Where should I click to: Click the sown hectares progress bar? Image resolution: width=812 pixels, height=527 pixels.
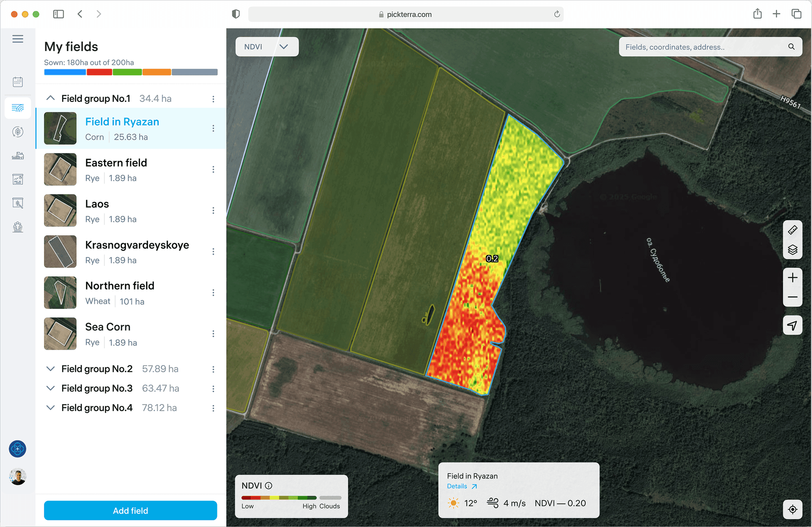[130, 72]
